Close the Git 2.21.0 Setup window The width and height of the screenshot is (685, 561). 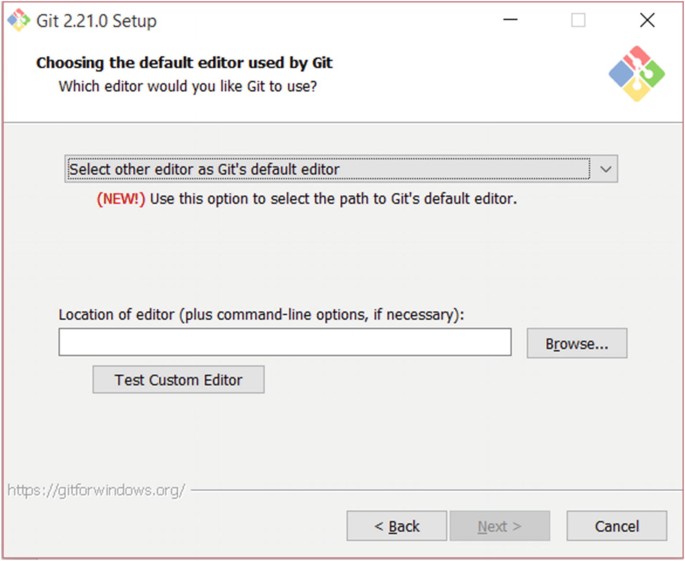[647, 20]
